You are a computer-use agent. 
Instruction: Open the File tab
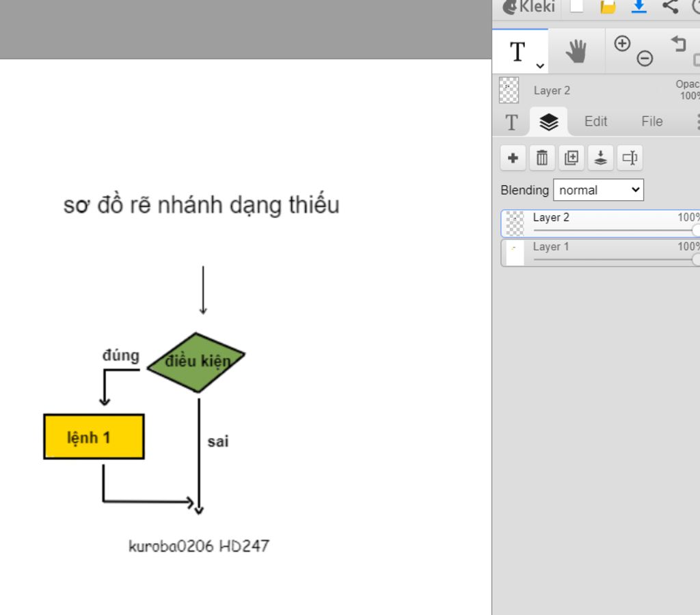point(651,122)
